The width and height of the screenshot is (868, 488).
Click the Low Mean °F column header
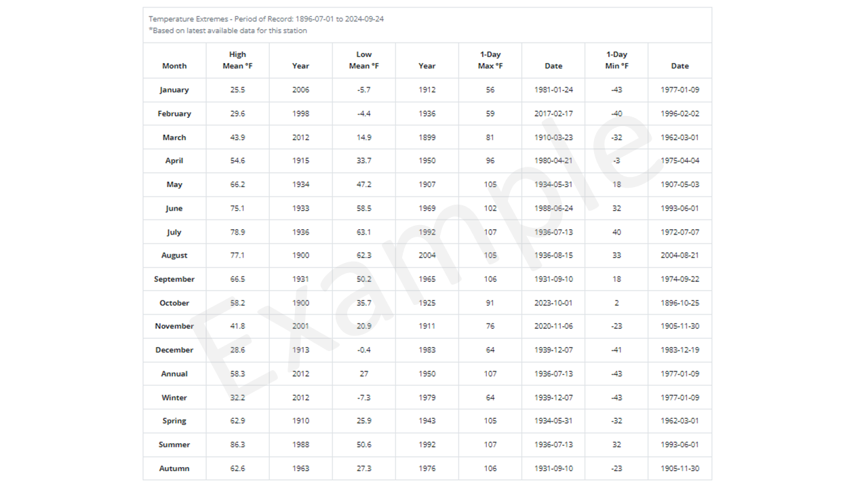click(x=363, y=60)
